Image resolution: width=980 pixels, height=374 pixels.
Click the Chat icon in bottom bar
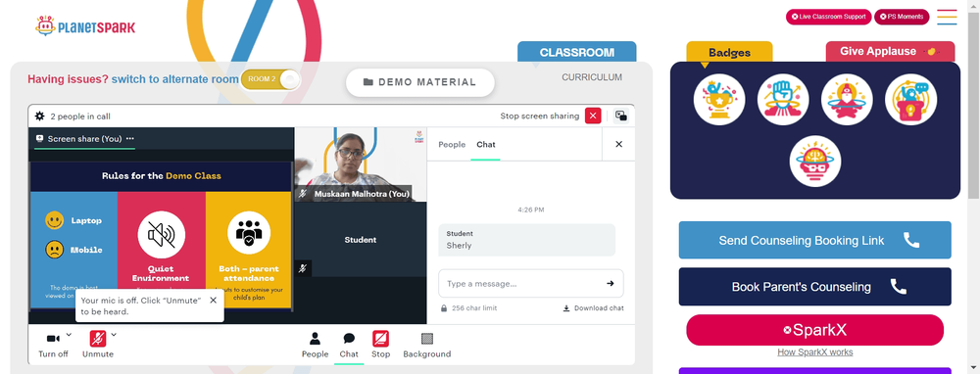349,345
